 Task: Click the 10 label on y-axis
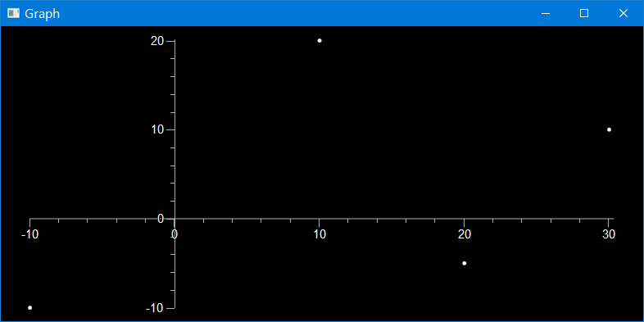(158, 129)
